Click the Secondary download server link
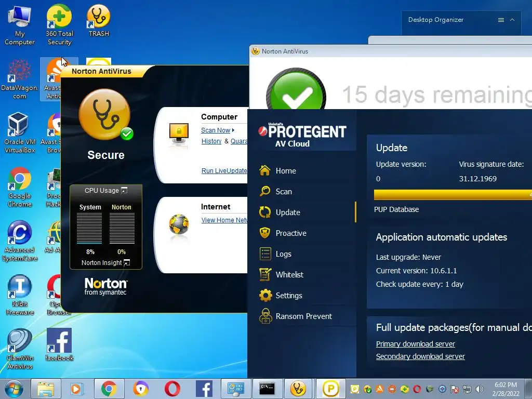The width and height of the screenshot is (532, 399). (x=420, y=356)
